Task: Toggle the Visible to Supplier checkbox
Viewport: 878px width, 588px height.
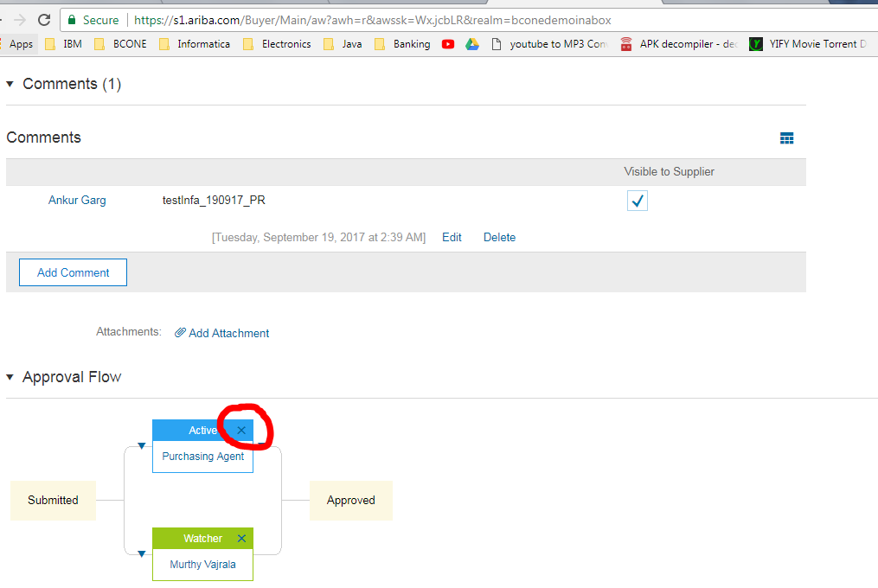Action: tap(638, 201)
